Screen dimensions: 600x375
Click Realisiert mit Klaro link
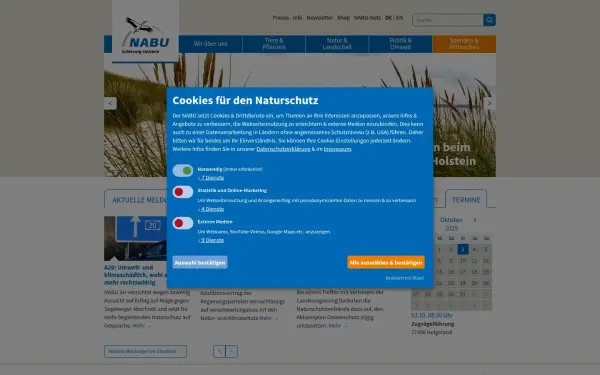[x=404, y=278]
